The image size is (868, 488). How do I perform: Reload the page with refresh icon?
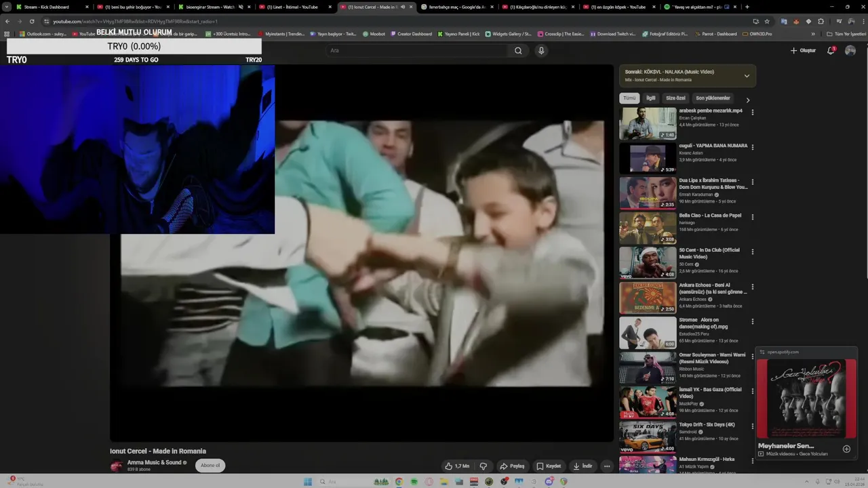coord(32,21)
